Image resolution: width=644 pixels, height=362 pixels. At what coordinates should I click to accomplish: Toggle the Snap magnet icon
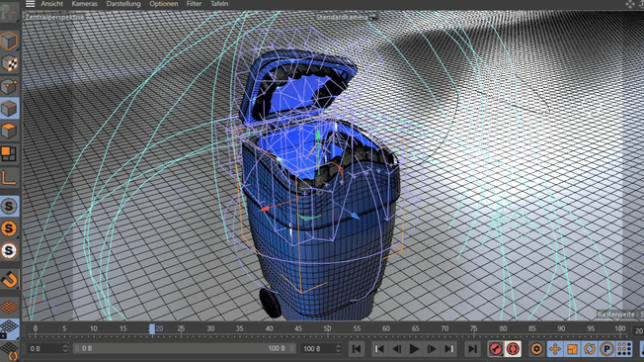pos(9,279)
